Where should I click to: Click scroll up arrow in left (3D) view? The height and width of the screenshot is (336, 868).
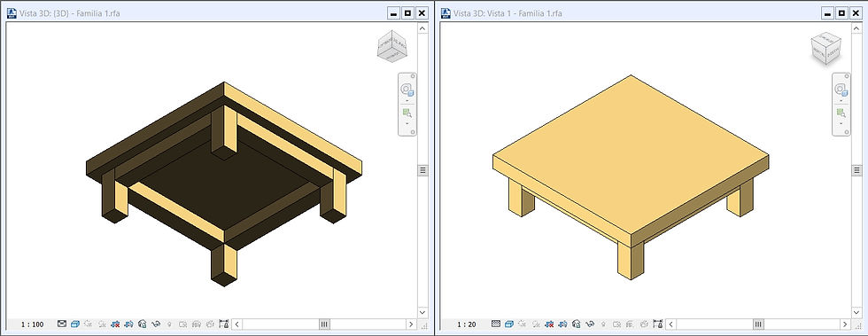pos(423,28)
